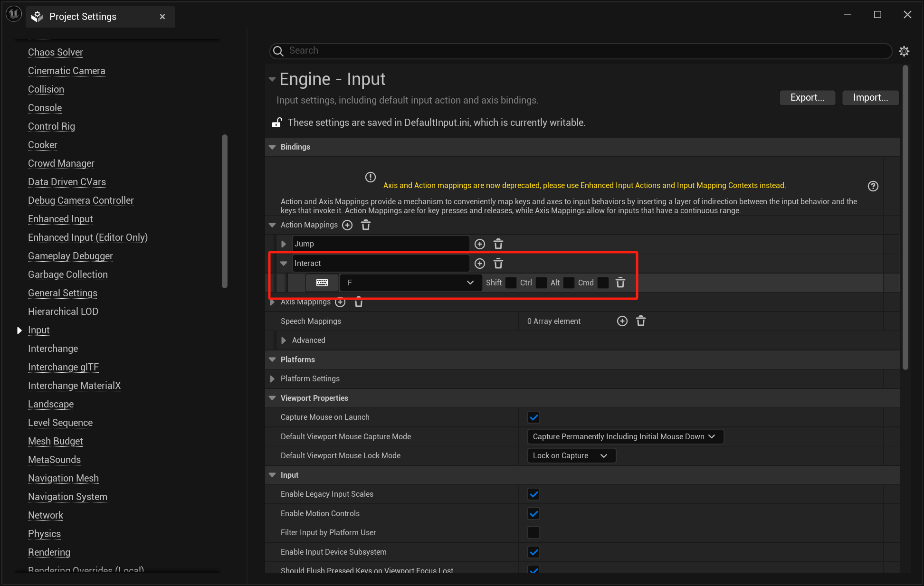This screenshot has height=586, width=924.
Task: Go to Landscape settings link
Action: click(51, 404)
